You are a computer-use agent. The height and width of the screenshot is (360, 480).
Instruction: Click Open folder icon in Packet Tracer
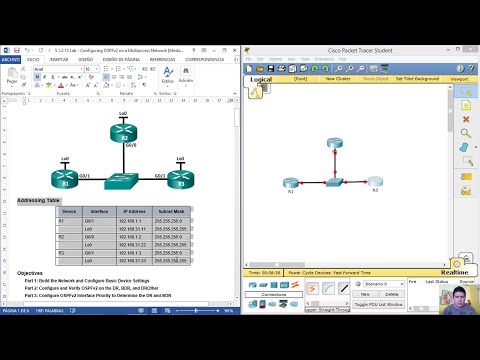click(260, 69)
